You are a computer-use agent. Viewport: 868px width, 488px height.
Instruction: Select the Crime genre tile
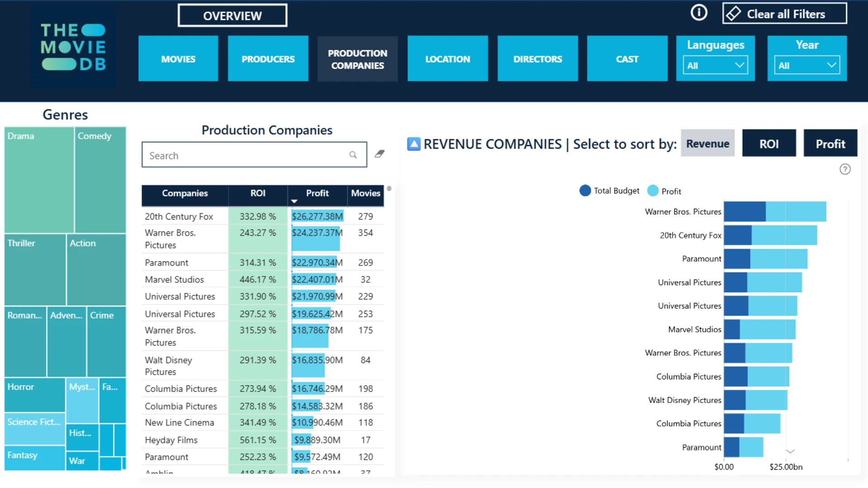point(107,342)
